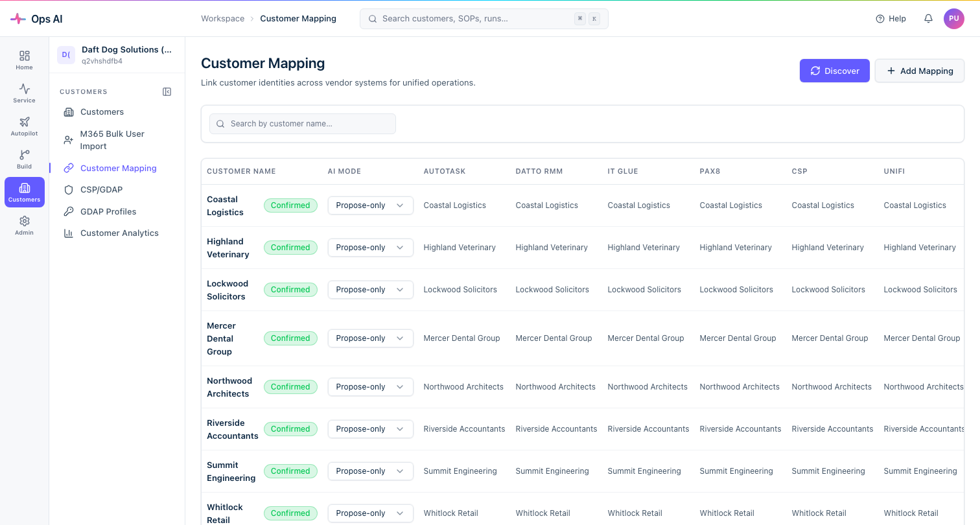The image size is (980, 525).
Task: Collapse the Customers side panel
Action: (x=167, y=92)
